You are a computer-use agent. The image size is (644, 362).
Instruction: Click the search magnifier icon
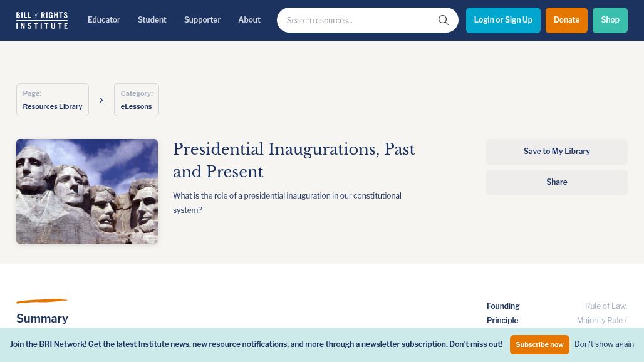(444, 20)
